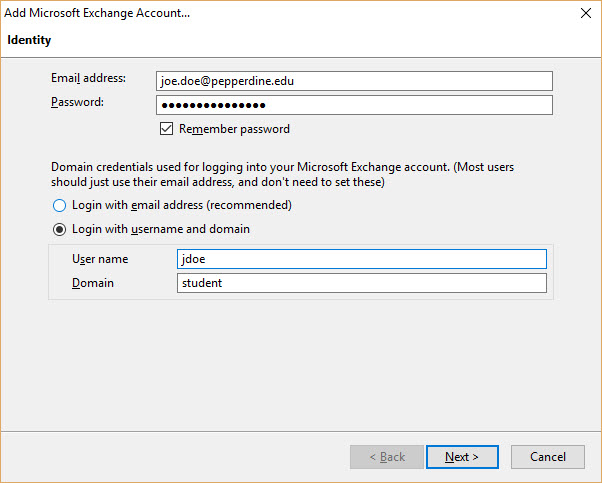The image size is (602, 483).
Task: Click the Identity heading
Action: (x=29, y=40)
